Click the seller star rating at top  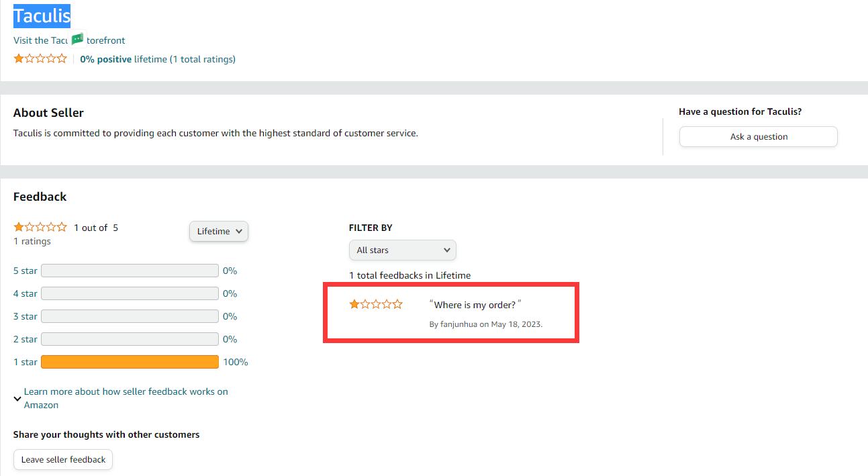(x=40, y=59)
